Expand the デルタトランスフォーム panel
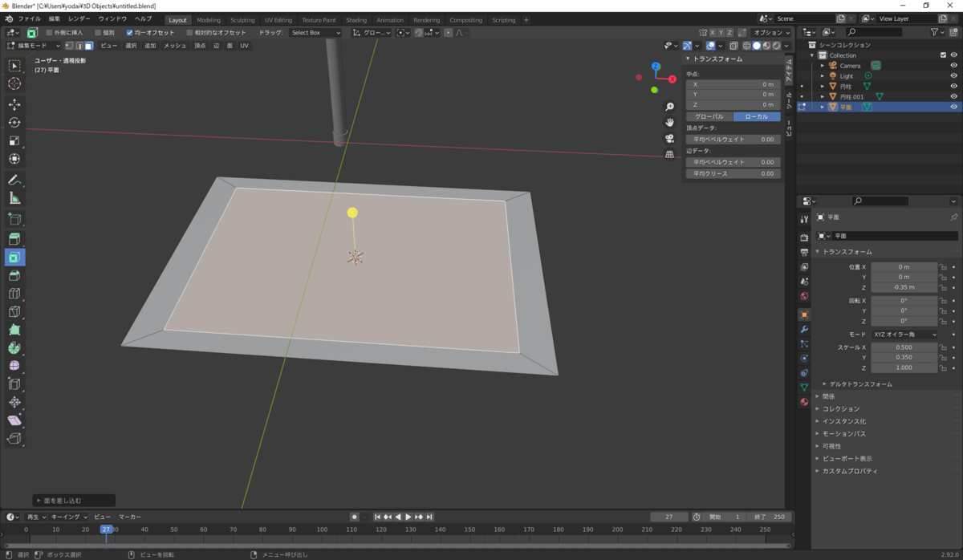The image size is (963, 560). [x=859, y=384]
